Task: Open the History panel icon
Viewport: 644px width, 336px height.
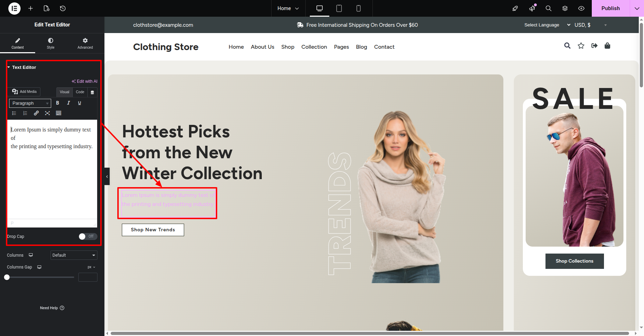Action: point(63,8)
